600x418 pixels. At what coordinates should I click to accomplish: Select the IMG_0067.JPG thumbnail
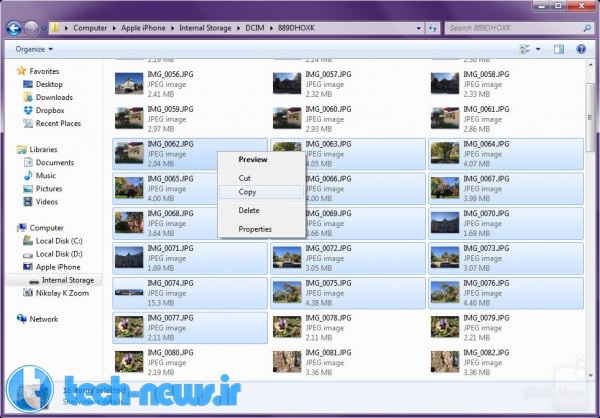[x=445, y=188]
